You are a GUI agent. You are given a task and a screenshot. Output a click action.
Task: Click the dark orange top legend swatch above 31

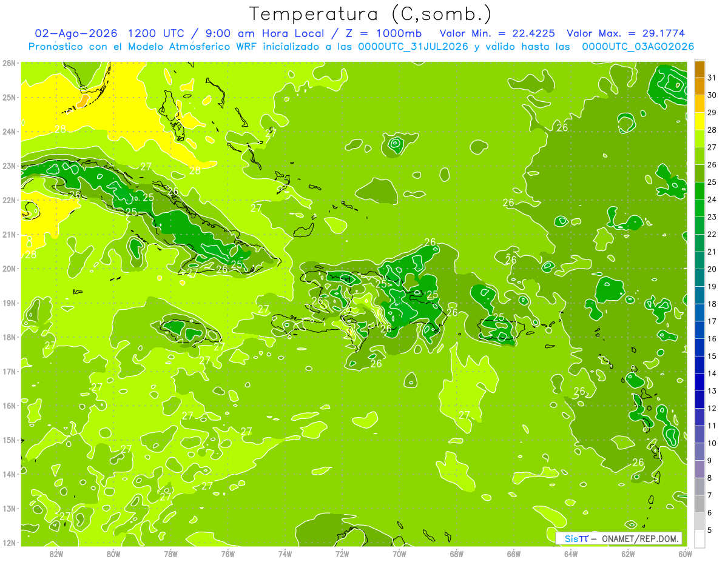[699, 70]
